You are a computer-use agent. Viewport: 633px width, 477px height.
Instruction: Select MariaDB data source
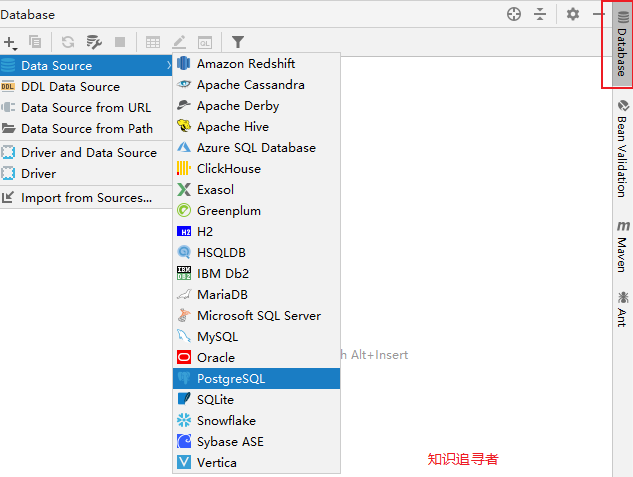(x=256, y=295)
